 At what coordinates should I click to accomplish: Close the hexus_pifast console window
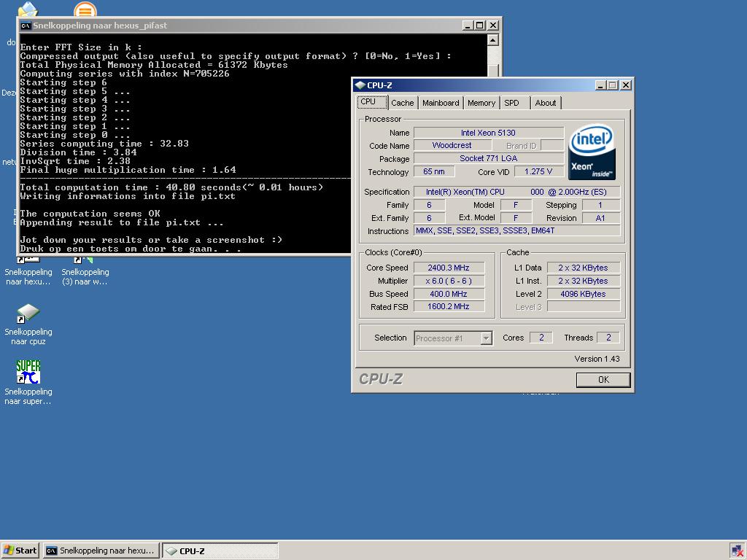click(493, 26)
